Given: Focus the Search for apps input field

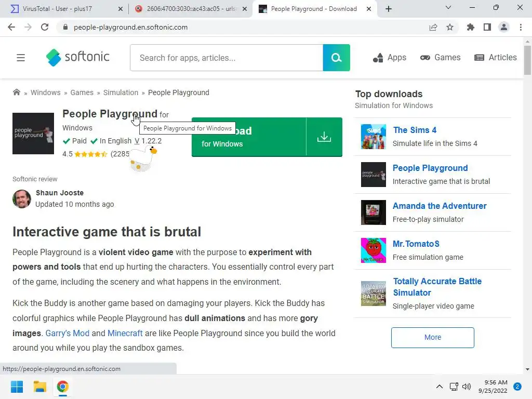Looking at the screenshot, I should click(227, 58).
